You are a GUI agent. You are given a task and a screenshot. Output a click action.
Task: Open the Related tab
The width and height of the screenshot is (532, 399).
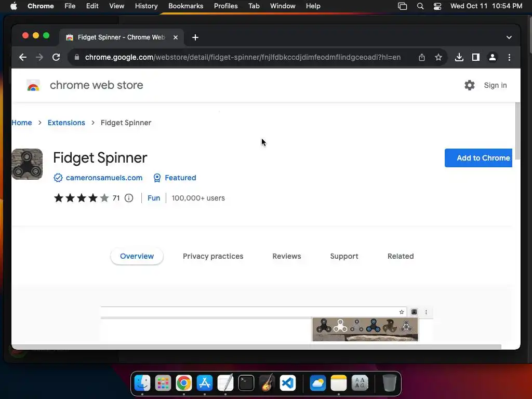(401, 256)
